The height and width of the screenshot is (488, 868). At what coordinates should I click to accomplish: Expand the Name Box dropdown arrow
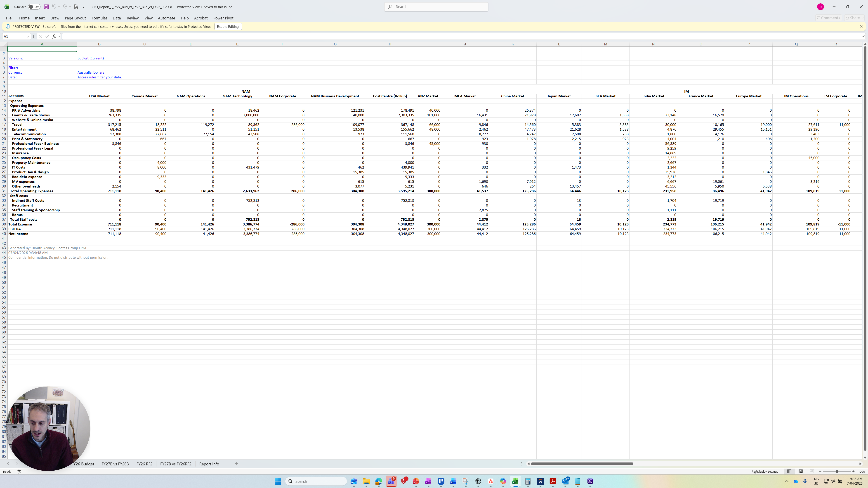coord(28,36)
